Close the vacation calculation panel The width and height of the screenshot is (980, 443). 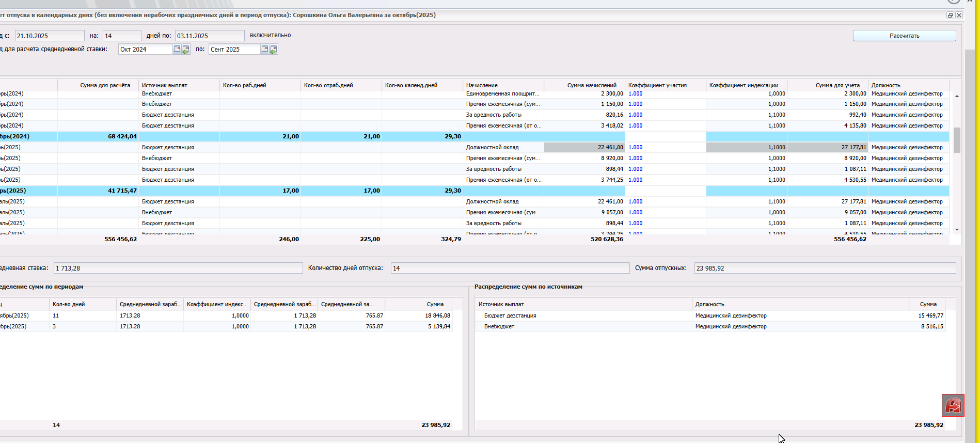(959, 15)
